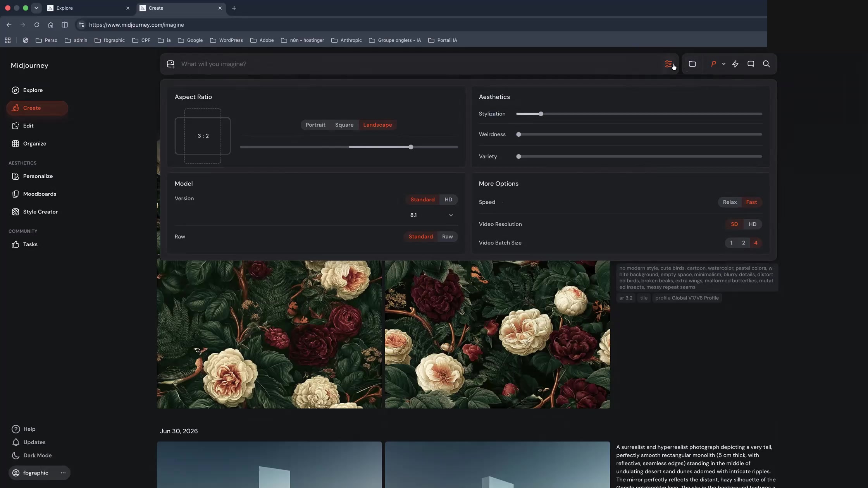Click the Stylization slider handle
This screenshot has height=488, width=868.
pos(541,114)
